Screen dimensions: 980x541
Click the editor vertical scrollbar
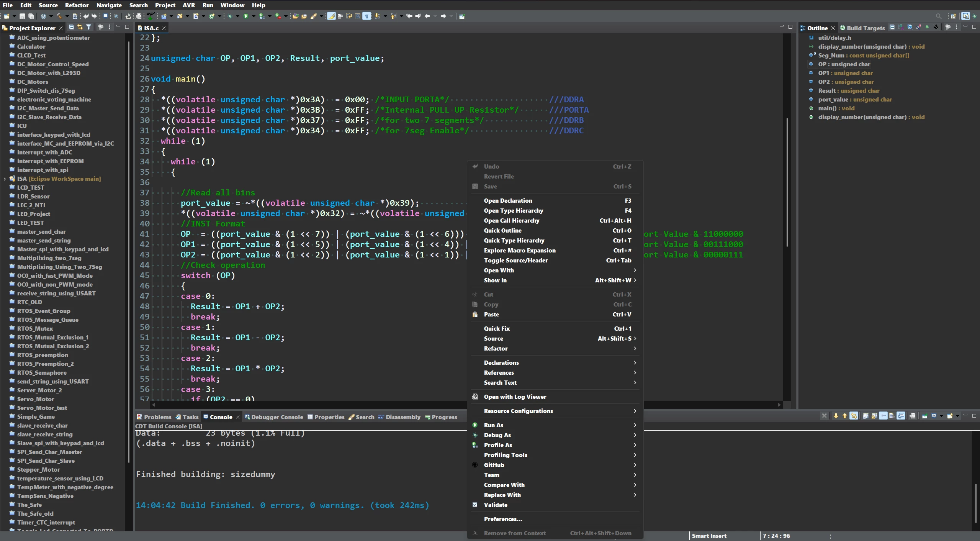787,182
